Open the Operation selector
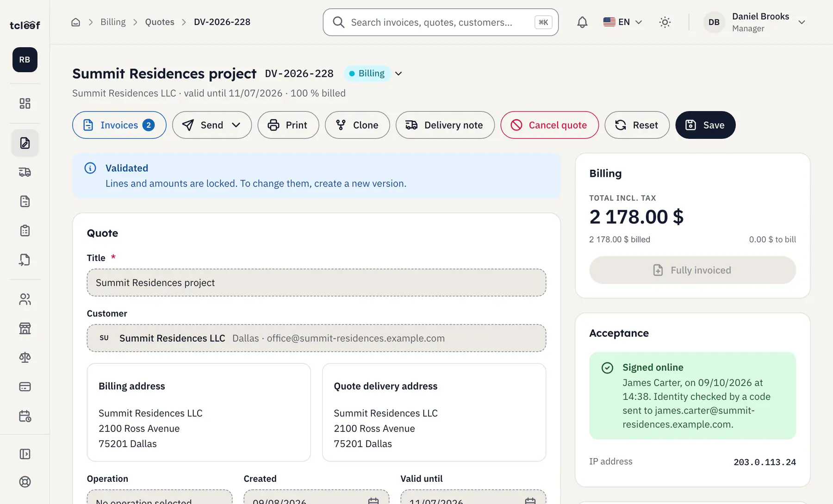833x504 pixels. click(x=160, y=497)
